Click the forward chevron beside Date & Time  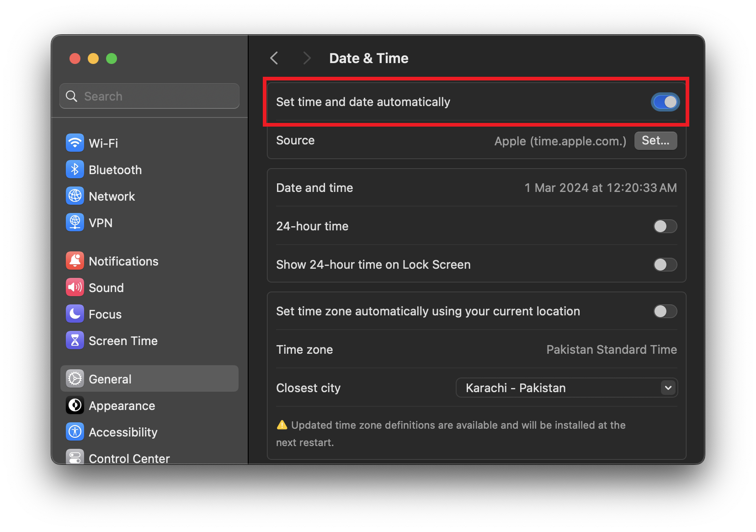(307, 58)
